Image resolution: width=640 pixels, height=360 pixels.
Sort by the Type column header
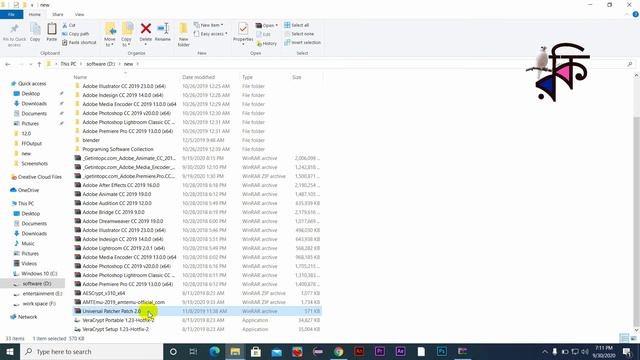click(x=247, y=77)
